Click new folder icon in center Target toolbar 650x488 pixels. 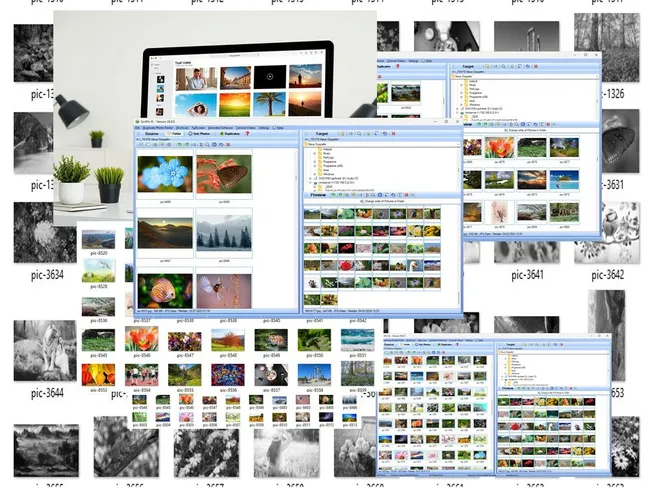342,134
